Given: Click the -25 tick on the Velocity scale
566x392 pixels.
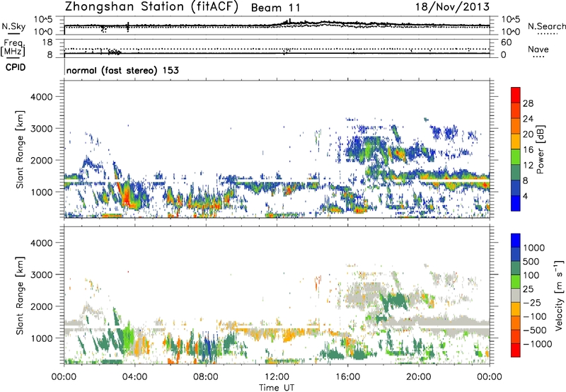Looking at the screenshot, I should click(531, 302).
